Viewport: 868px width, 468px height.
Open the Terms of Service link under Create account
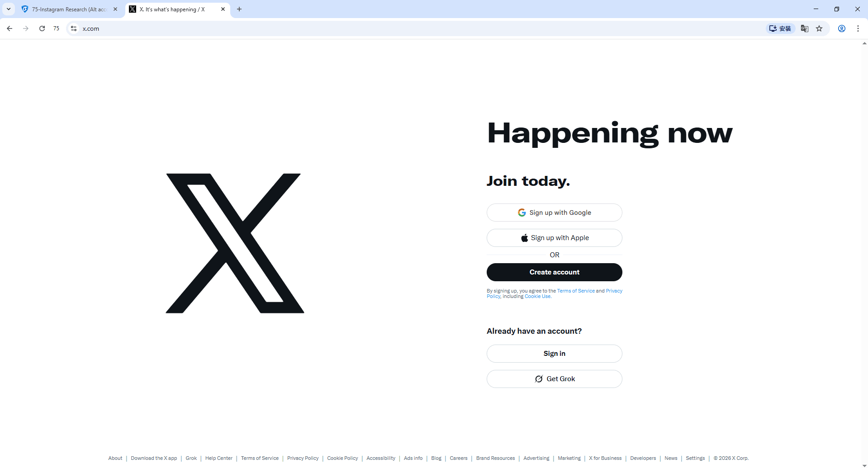point(576,291)
